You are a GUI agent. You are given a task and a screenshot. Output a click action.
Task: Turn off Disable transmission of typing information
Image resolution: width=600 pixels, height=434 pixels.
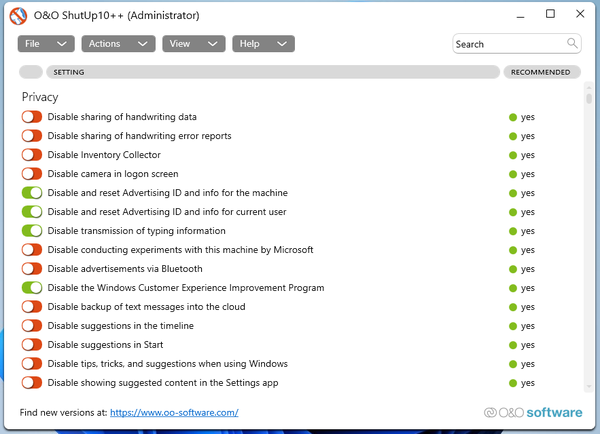[x=32, y=231]
